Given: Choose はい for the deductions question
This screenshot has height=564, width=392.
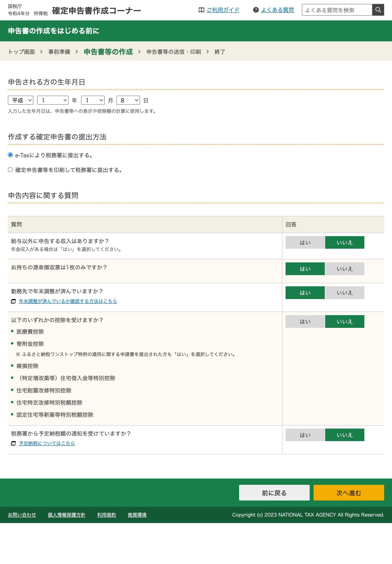Looking at the screenshot, I should coord(305,322).
